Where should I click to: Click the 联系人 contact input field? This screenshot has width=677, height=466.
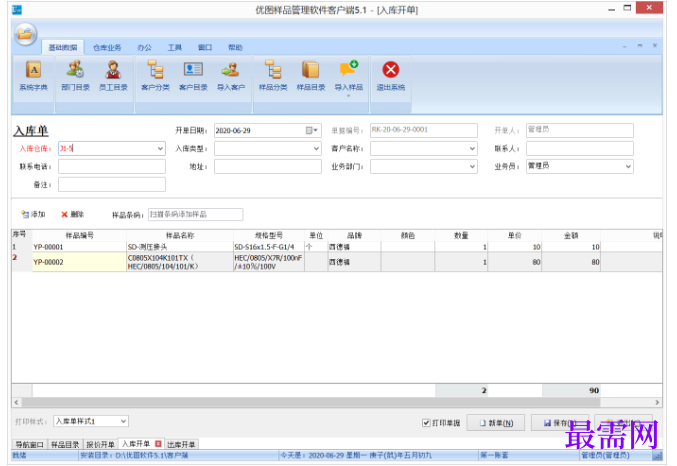tap(579, 149)
